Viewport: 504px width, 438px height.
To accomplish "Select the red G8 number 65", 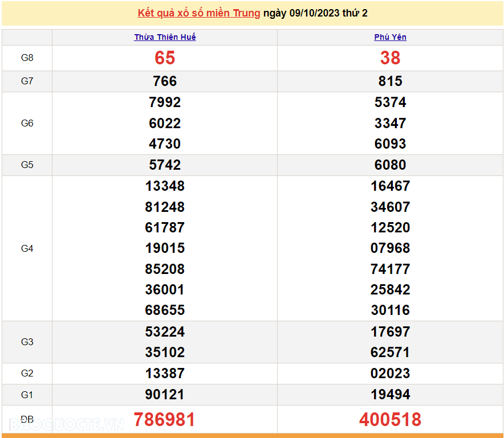I will coord(165,58).
